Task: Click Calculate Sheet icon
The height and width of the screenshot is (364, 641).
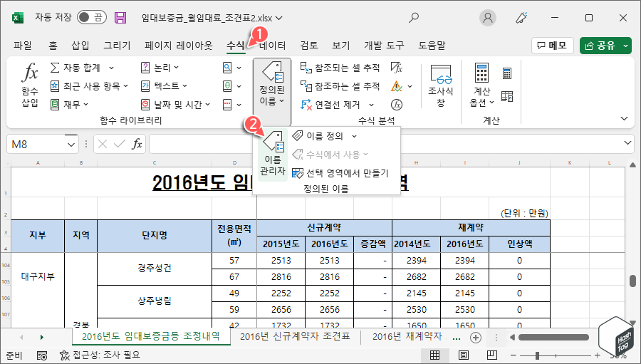Action: (507, 97)
